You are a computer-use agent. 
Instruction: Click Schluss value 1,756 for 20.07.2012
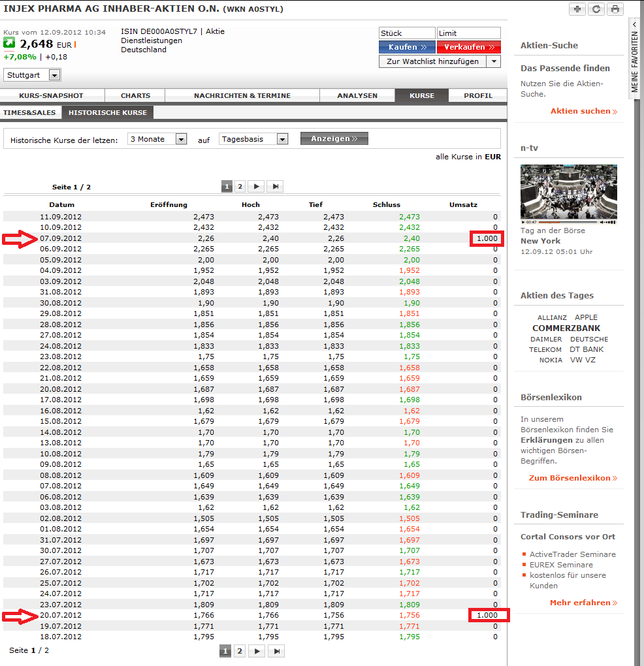(409, 615)
